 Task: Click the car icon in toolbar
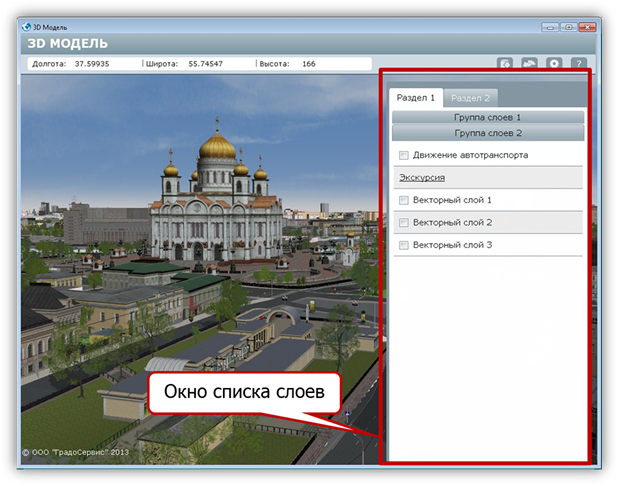point(530,65)
